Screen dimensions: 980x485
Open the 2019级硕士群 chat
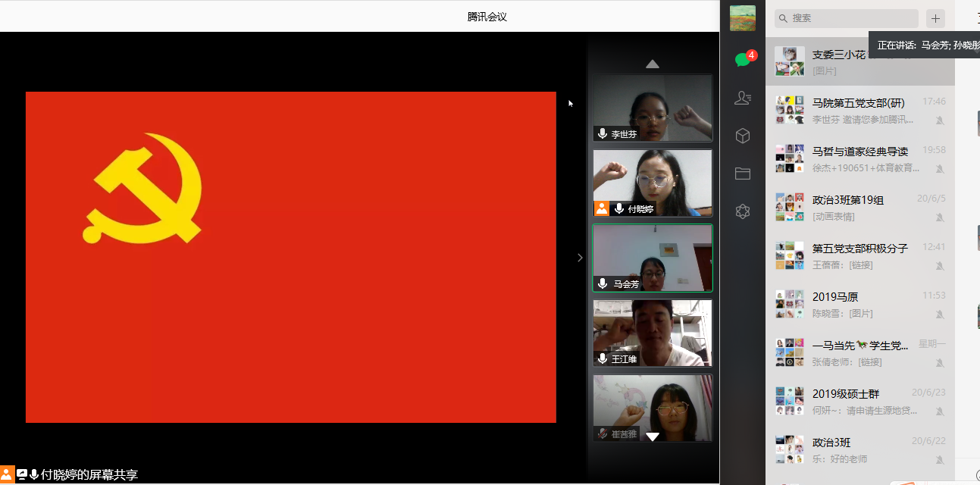[x=860, y=401]
